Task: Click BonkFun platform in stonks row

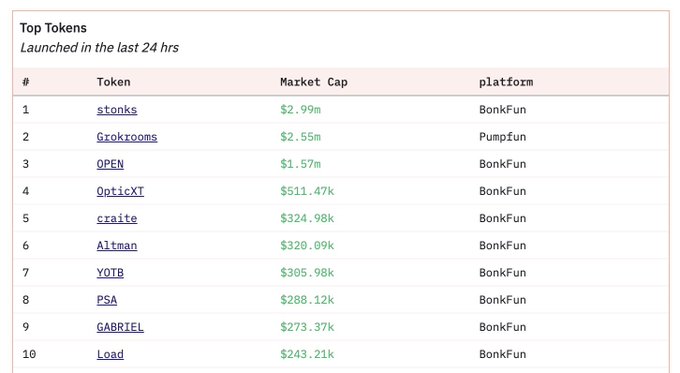Action: coord(502,110)
